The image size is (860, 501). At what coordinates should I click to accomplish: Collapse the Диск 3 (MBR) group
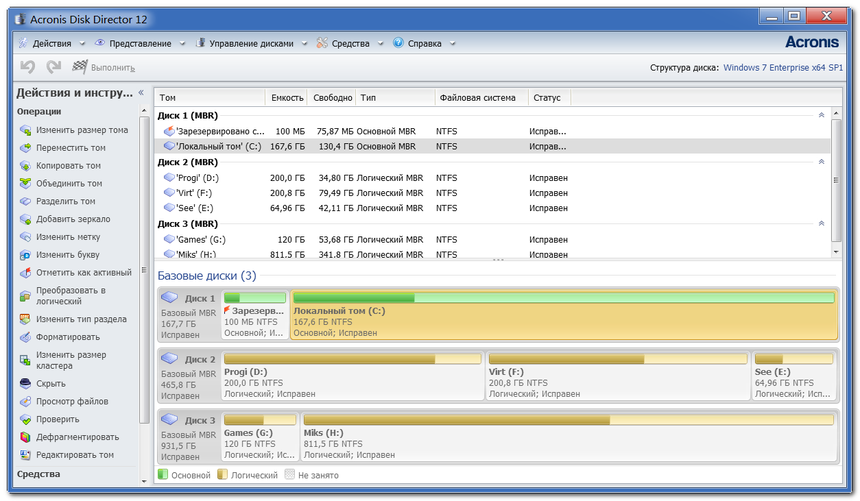click(821, 223)
